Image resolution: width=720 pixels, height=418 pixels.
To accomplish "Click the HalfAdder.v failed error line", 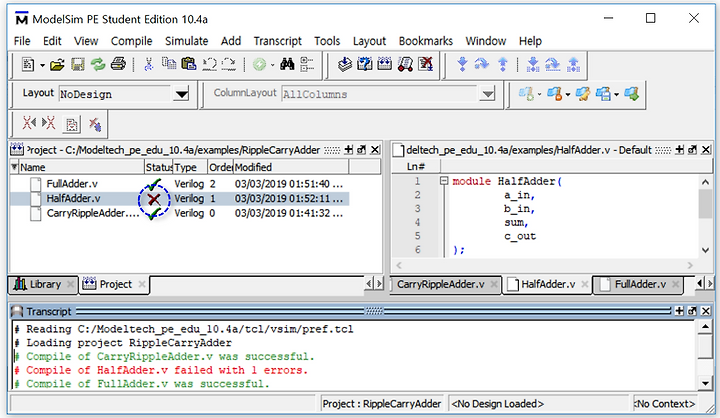I will pos(166,370).
